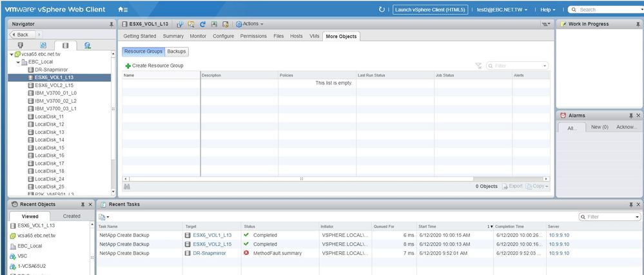Select VMs and Templates navigator icon
The height and width of the screenshot is (275, 644).
[x=43, y=46]
